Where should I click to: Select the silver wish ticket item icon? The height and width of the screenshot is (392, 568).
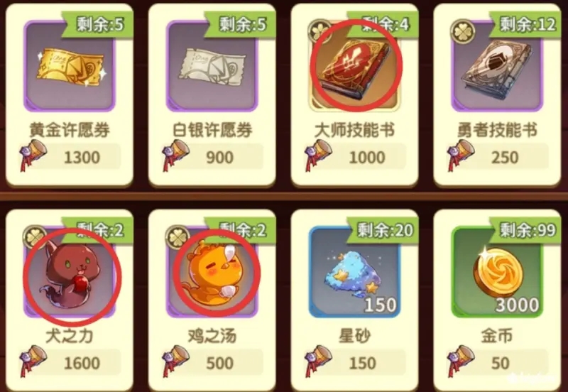[x=212, y=66]
